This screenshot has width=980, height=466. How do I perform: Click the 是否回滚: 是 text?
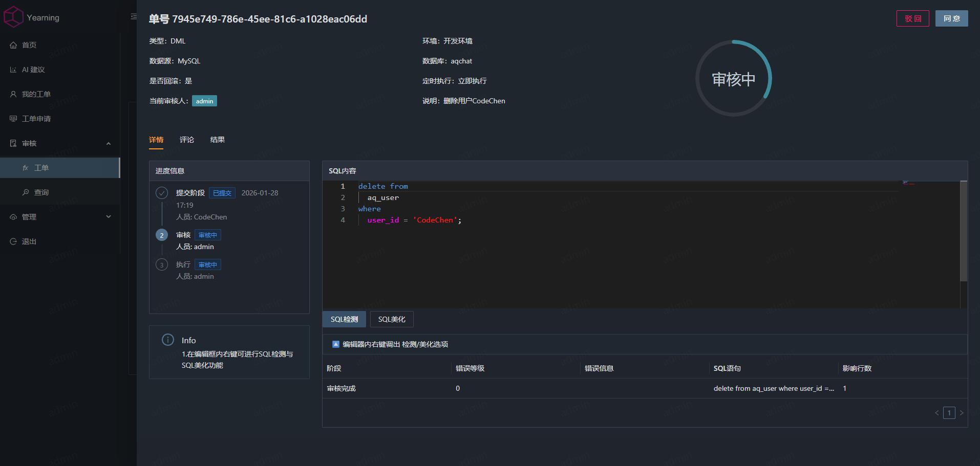tap(171, 81)
